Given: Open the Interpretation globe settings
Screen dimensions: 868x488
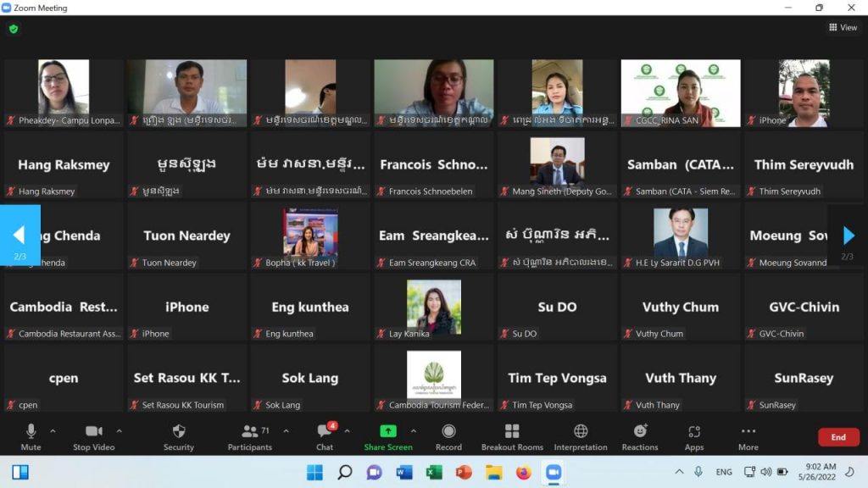Looking at the screenshot, I should tap(581, 436).
